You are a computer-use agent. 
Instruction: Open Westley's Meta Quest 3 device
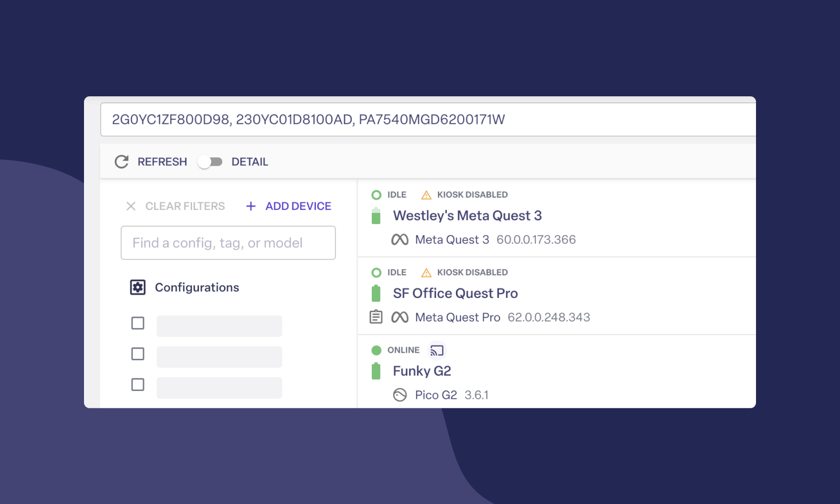tap(468, 216)
